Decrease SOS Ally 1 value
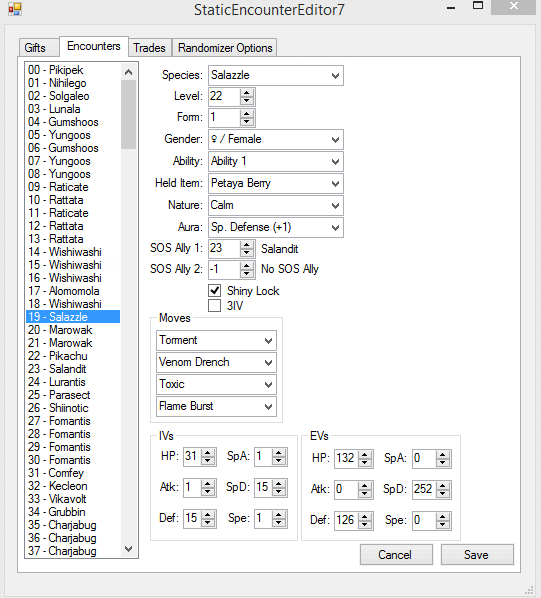 pos(247,253)
